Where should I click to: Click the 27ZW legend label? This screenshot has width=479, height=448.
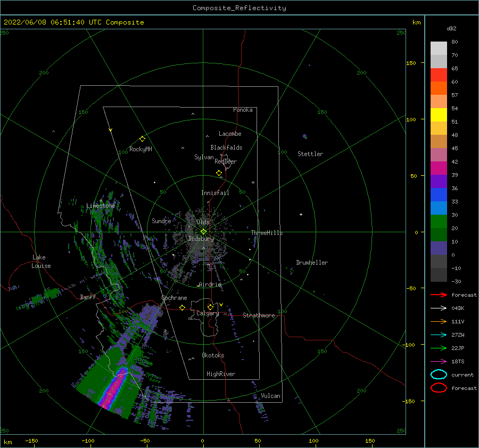[x=458, y=335]
